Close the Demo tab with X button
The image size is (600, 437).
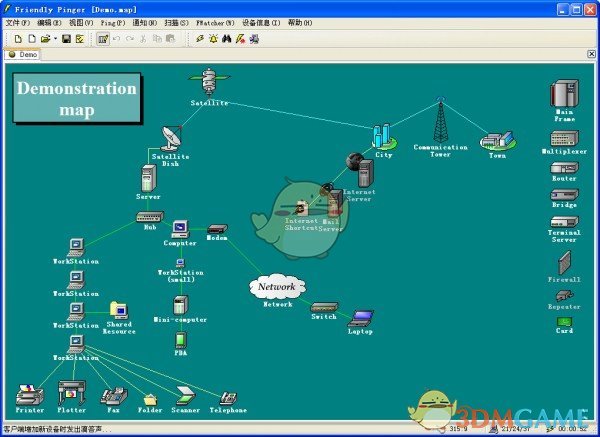click(x=591, y=54)
